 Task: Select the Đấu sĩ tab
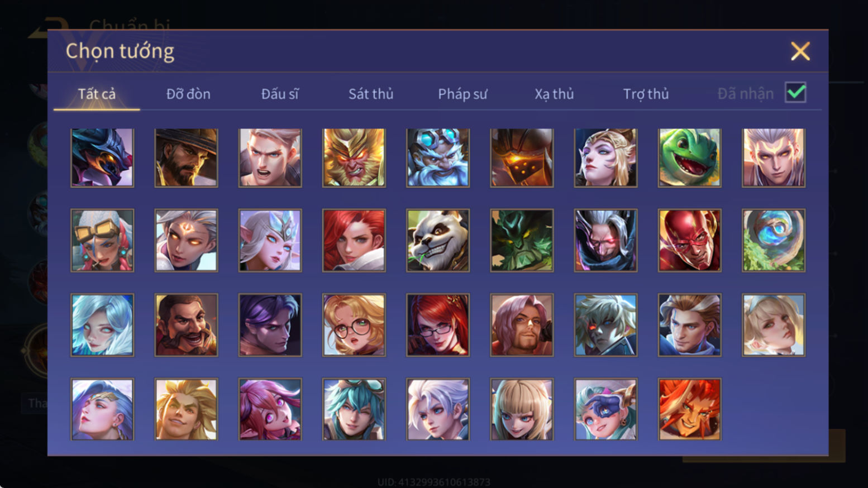point(280,94)
